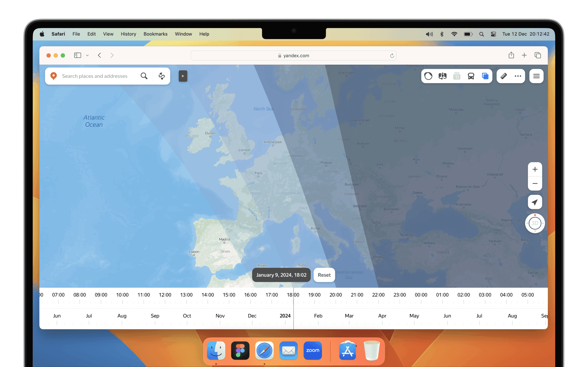
Task: Zoom in with the plus button
Action: 535,169
